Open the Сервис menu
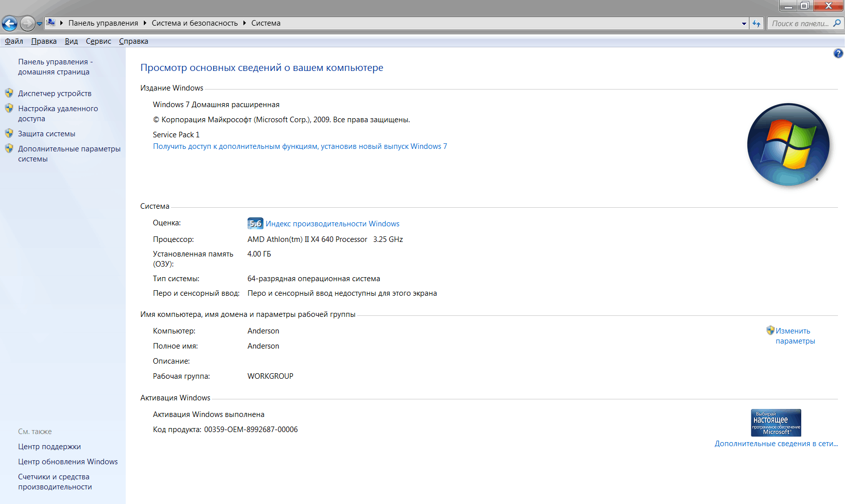 [99, 41]
